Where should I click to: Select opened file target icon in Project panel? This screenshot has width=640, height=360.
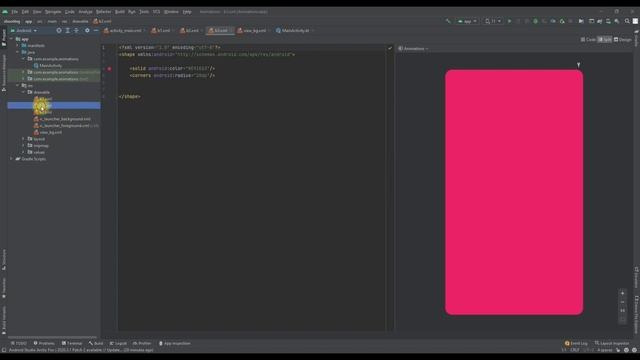59,30
